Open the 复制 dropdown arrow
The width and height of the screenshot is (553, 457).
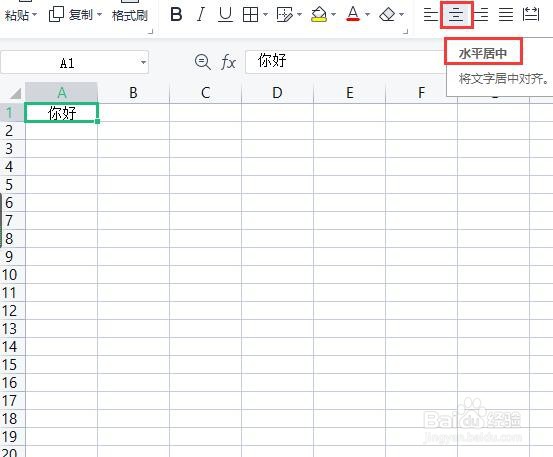coord(99,15)
